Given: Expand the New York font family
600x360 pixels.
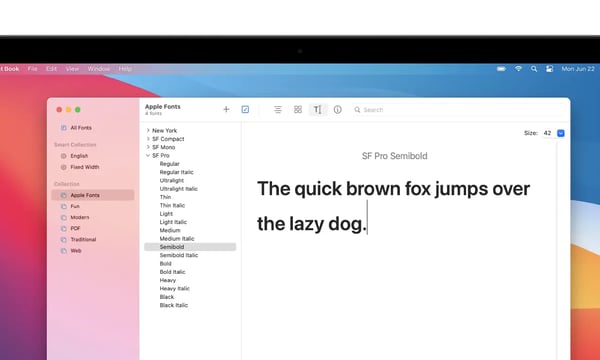Looking at the screenshot, I should click(148, 130).
